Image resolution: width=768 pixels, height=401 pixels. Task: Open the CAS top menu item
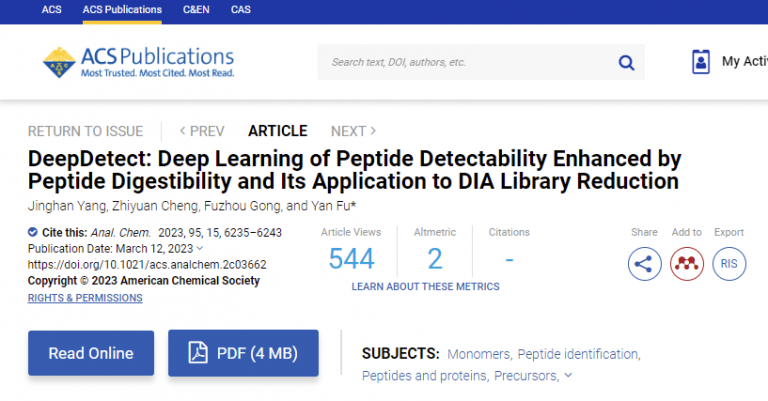[241, 10]
